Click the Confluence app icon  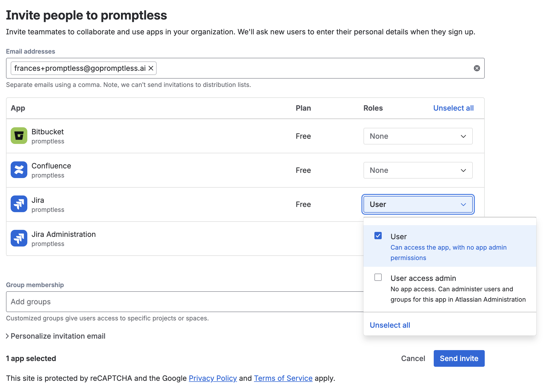(x=18, y=170)
